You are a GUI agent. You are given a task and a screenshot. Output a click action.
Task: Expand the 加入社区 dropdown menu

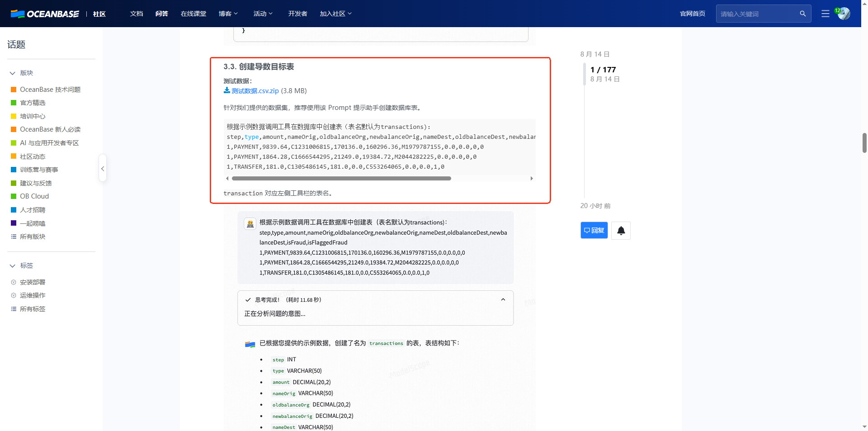[x=336, y=14]
